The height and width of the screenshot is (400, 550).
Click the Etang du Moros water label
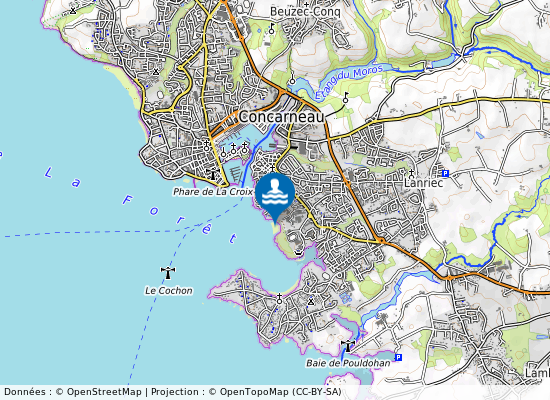point(348,82)
